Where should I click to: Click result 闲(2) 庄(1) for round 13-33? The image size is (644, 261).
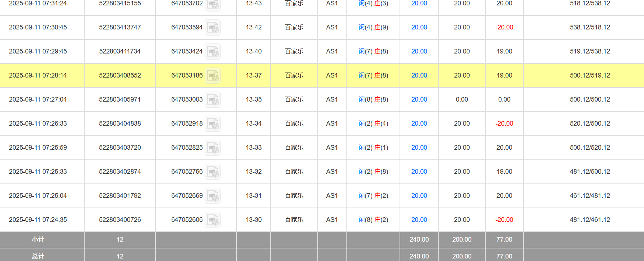(373, 148)
